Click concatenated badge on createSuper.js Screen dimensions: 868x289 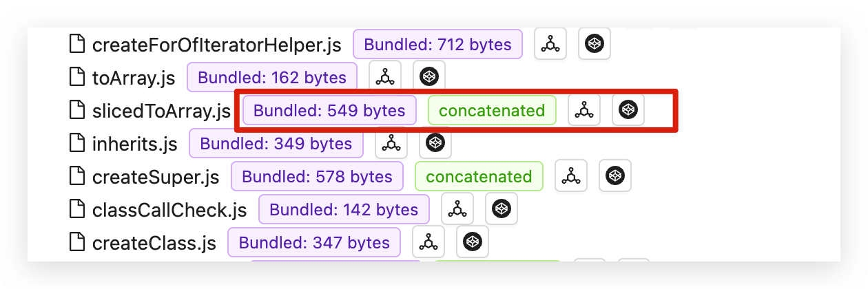479,176
